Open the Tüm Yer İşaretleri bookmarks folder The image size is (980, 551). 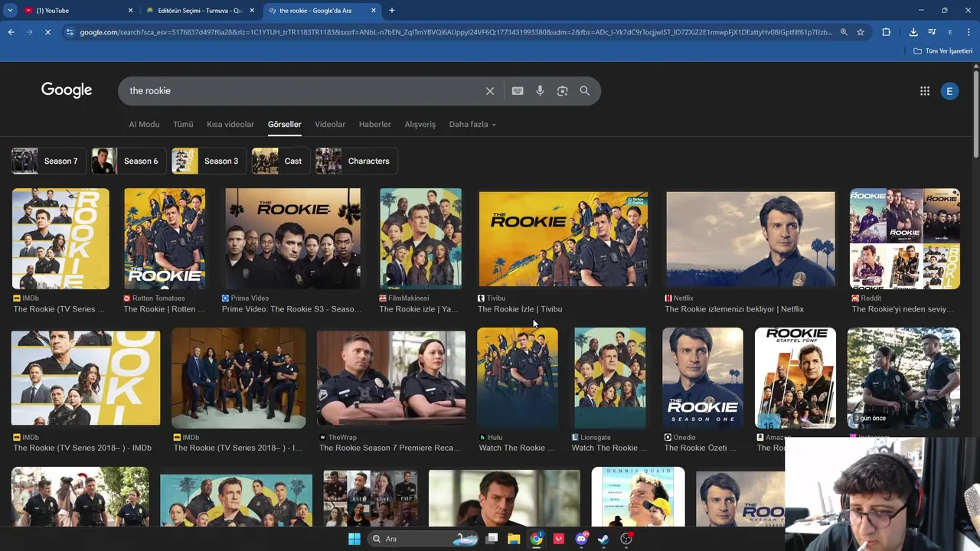943,51
